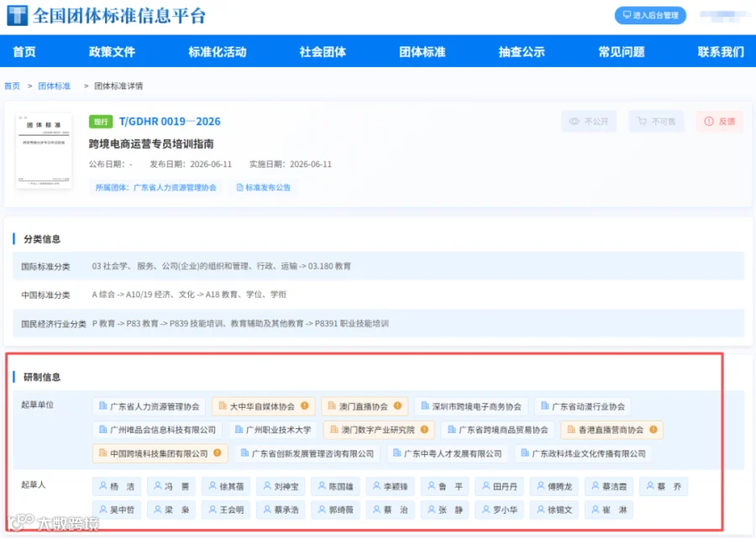Viewport: 756px width, 538px height.
Task: Click the monitor icon in 进入后台管理
Action: [x=627, y=15]
